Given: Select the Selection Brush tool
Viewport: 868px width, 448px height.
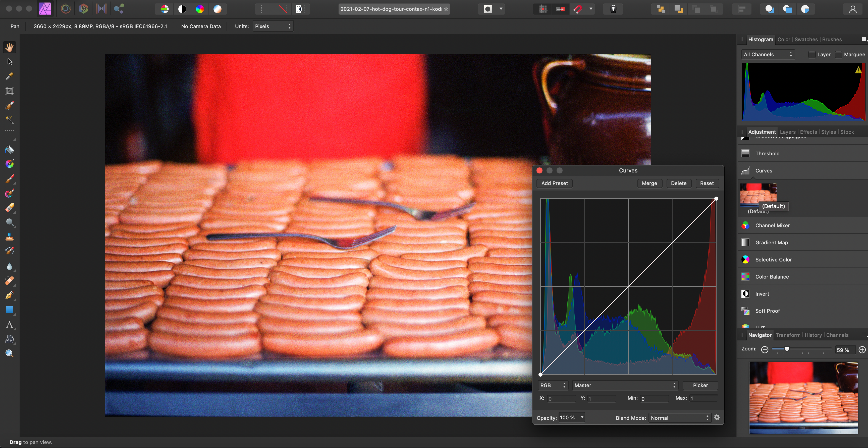Looking at the screenshot, I should coord(10,106).
